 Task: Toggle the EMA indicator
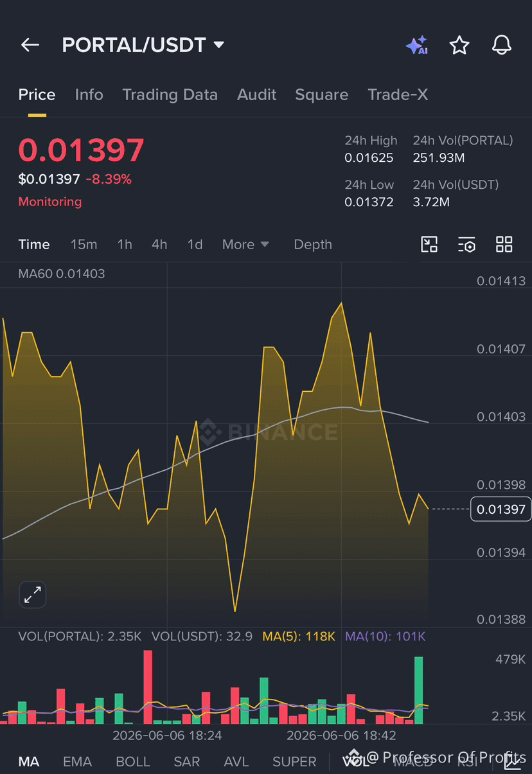point(77,762)
